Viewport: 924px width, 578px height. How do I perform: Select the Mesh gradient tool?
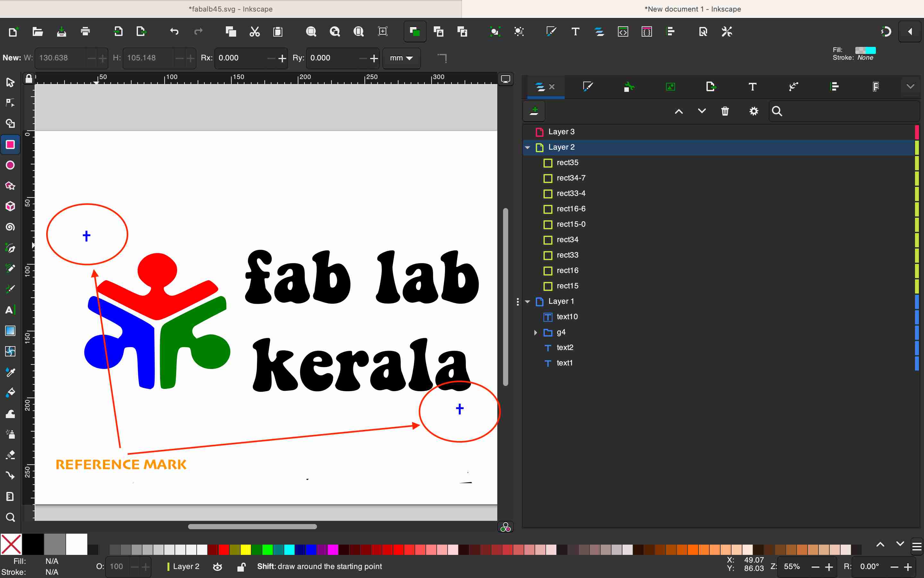coord(10,351)
